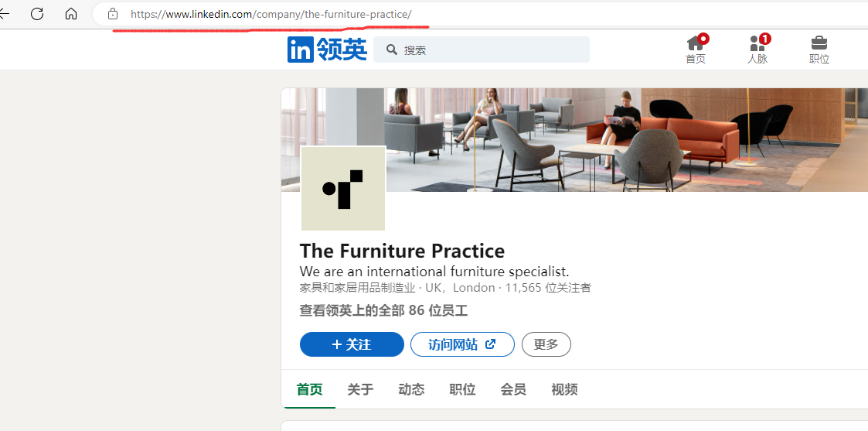The height and width of the screenshot is (431, 868).
Task: Click the search magnifier icon
Action: (392, 50)
